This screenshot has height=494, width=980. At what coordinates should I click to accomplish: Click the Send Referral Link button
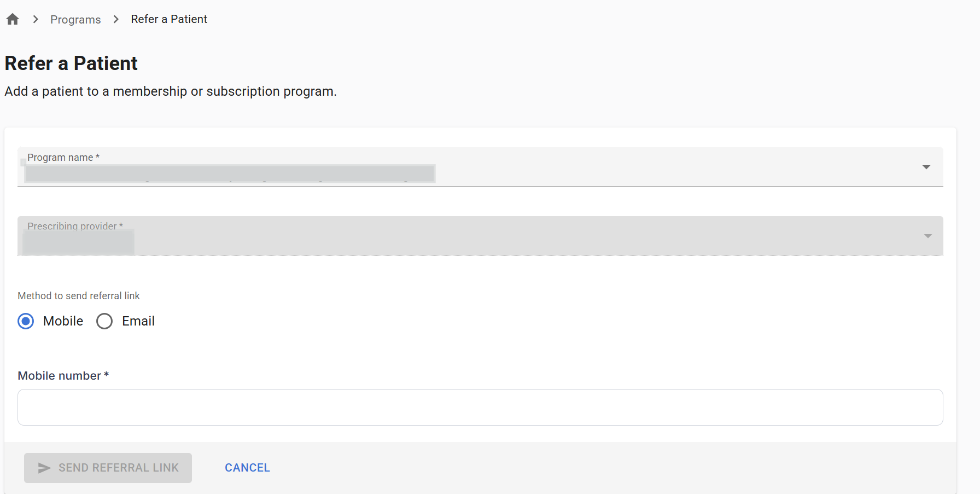point(108,468)
